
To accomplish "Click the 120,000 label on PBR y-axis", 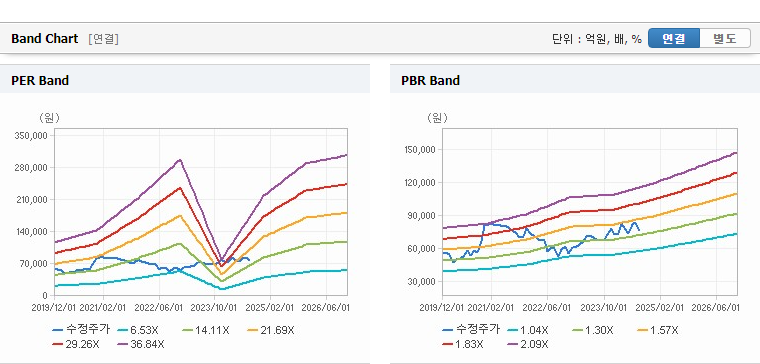I will click(x=420, y=183).
